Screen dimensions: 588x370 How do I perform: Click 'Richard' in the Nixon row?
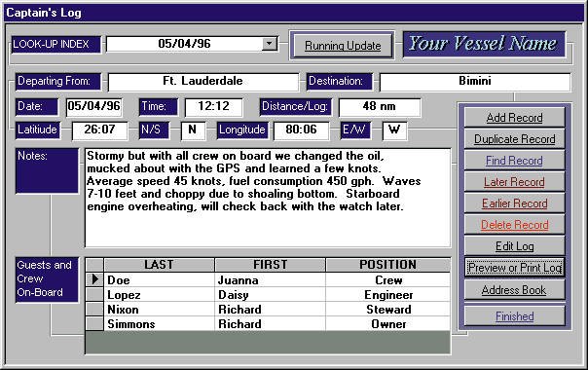click(x=270, y=310)
